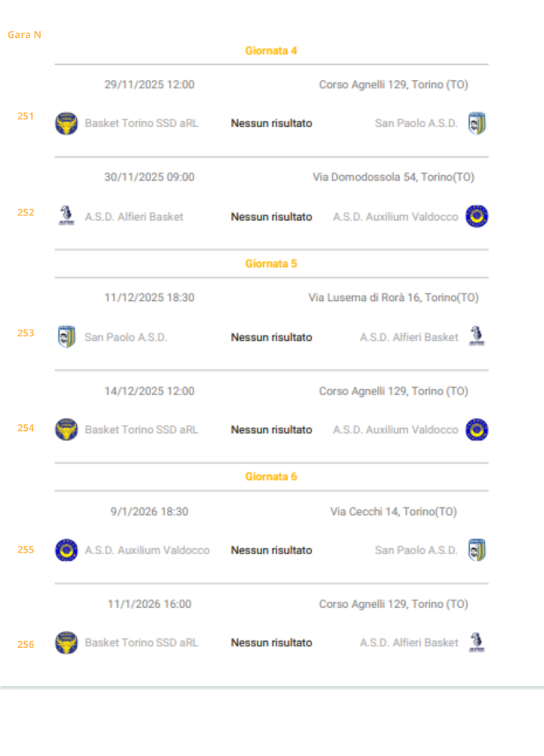
Task: Click venue Via Domodossola 54, Torino
Action: click(394, 177)
